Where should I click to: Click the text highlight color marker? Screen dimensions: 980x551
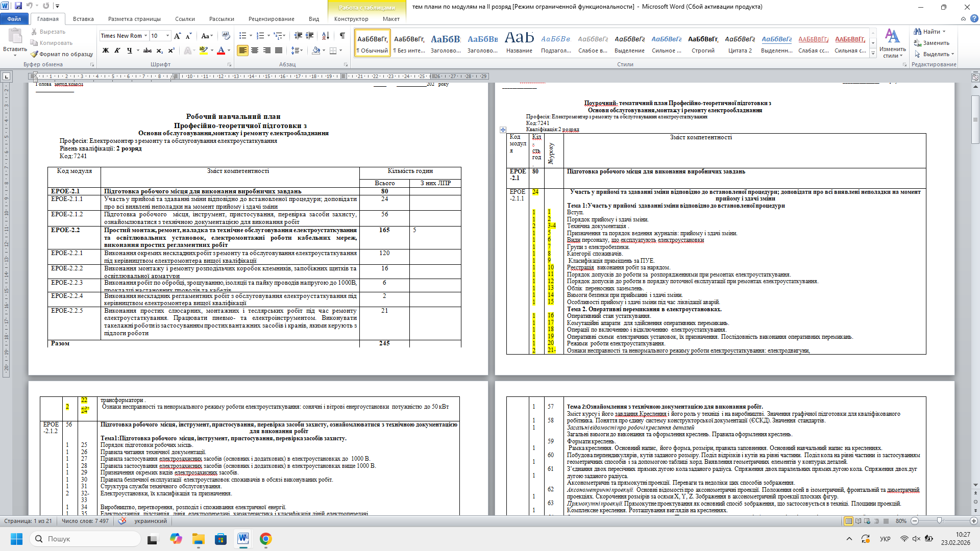[x=203, y=51]
